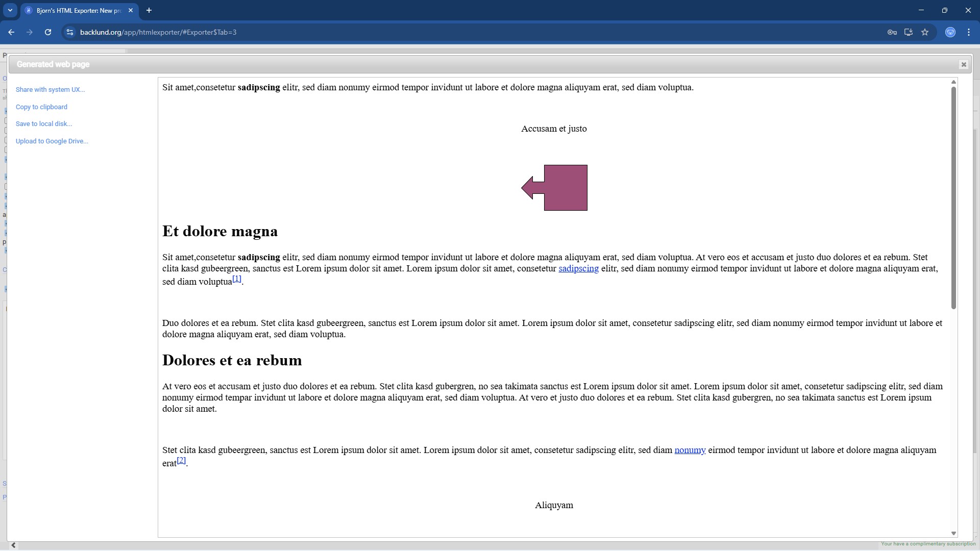This screenshot has width=980, height=551.
Task: Click the Generated web page title
Action: click(x=53, y=64)
